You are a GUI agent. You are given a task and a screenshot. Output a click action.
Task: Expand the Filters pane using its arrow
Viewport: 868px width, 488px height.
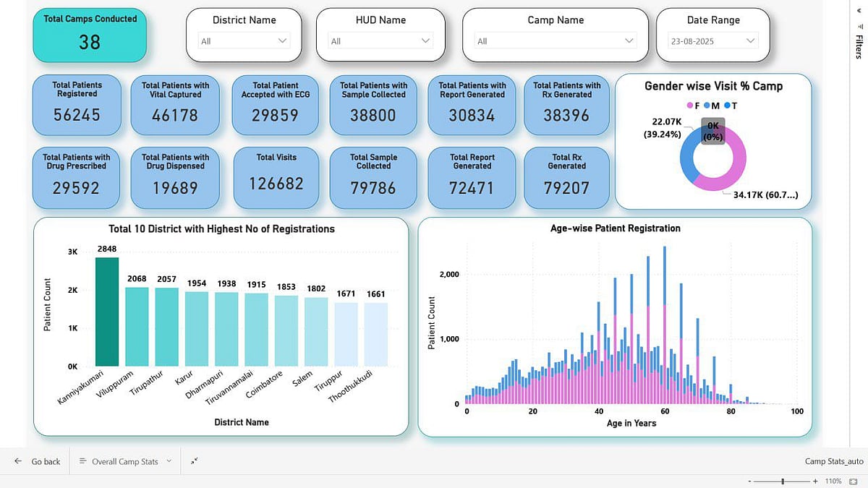(x=859, y=11)
